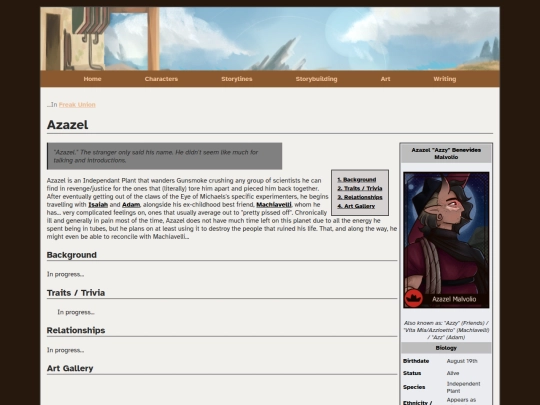540x405 pixels.
Task: Click the Status label in infobox
Action: (x=412, y=373)
